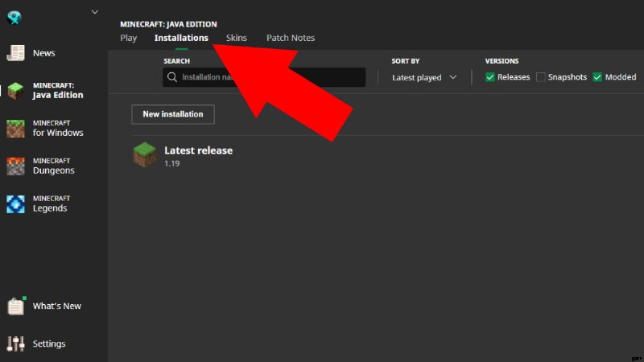644x362 pixels.
Task: Uncheck the Modded checkbox
Action: (597, 77)
